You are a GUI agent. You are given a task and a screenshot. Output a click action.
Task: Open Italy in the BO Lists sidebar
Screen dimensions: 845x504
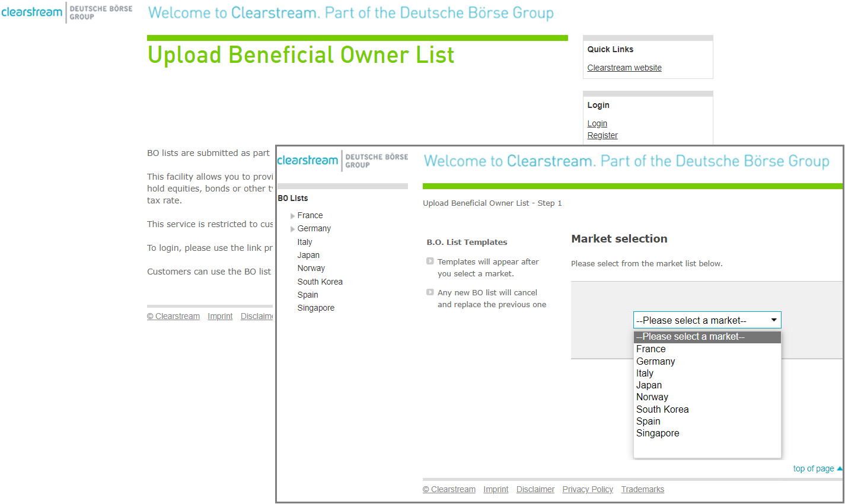point(305,242)
